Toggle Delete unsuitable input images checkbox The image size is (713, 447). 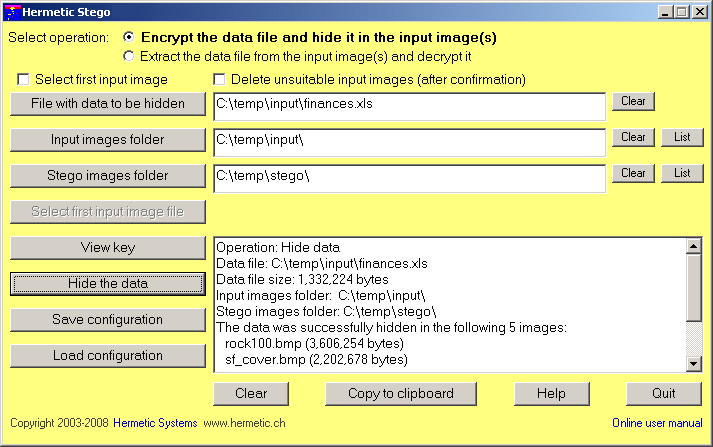pyautogui.click(x=220, y=80)
